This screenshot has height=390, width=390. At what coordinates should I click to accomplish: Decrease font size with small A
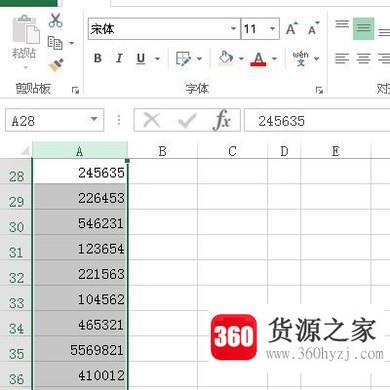tap(313, 29)
